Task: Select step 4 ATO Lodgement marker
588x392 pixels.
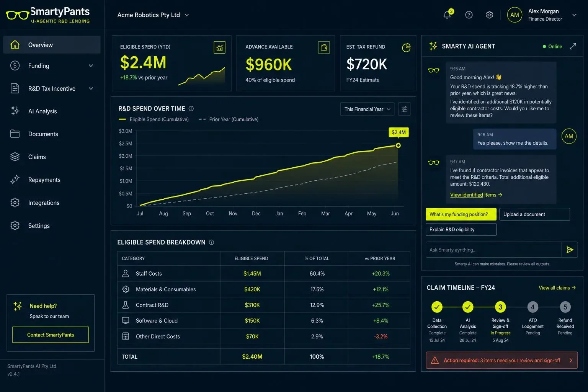Action: click(532, 307)
